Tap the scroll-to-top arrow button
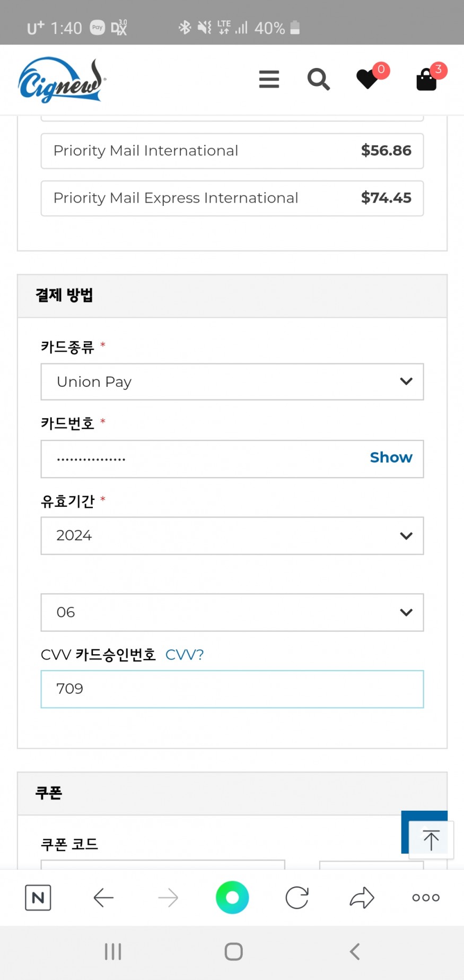 (431, 840)
